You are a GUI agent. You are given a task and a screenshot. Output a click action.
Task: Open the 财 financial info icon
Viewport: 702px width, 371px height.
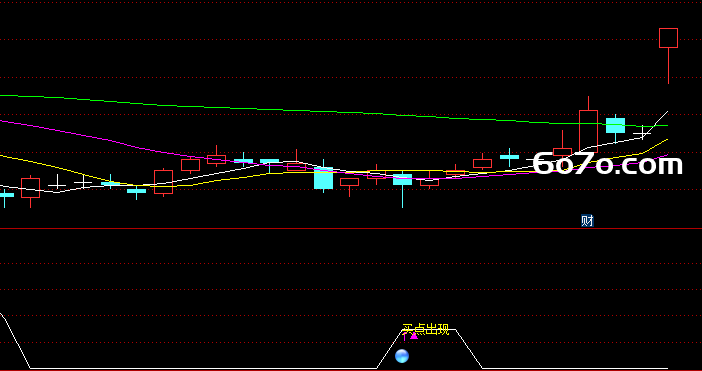[587, 221]
